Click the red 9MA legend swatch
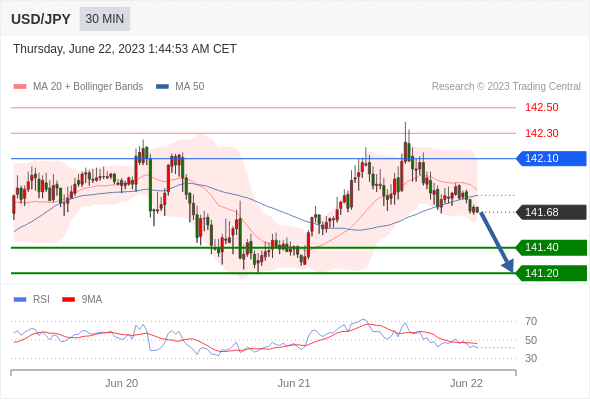 coord(68,300)
